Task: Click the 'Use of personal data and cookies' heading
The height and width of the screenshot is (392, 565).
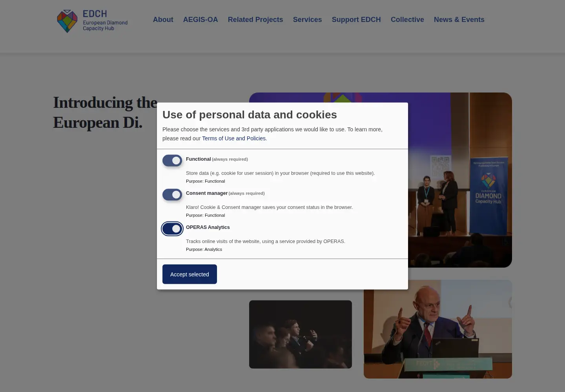Action: tap(250, 114)
